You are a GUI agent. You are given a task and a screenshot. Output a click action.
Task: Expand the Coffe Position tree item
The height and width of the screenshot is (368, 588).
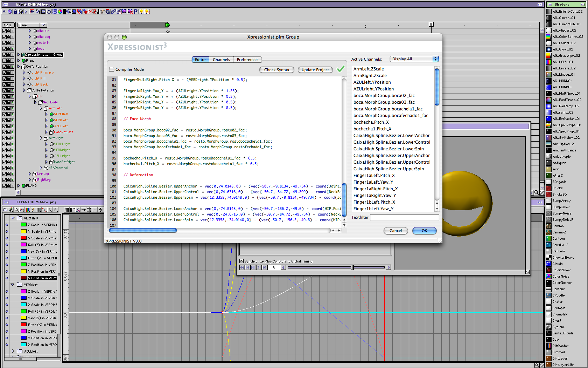pyautogui.click(x=19, y=66)
